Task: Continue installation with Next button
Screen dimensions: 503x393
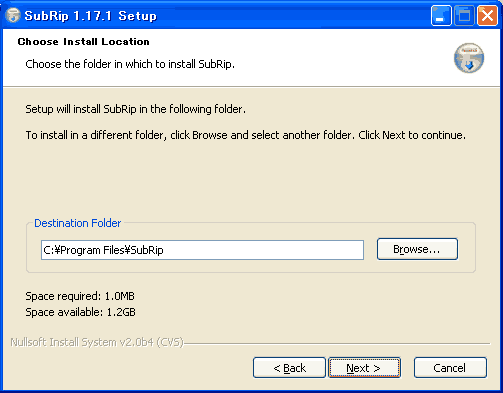Action: pyautogui.click(x=364, y=368)
